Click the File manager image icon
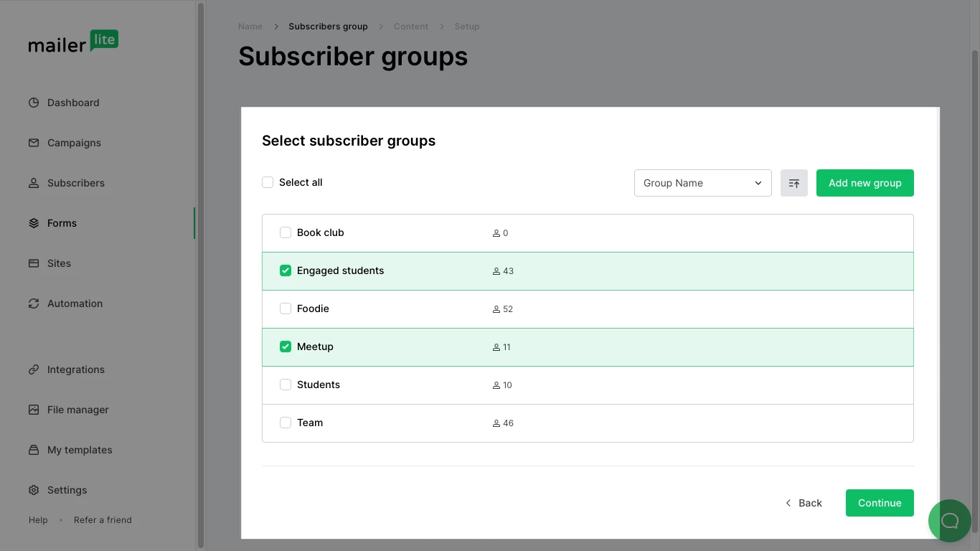Screen dimensions: 980x551 pos(34,410)
